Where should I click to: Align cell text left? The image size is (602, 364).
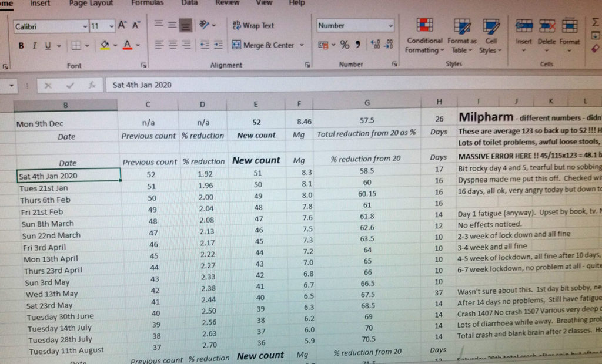[x=159, y=45]
